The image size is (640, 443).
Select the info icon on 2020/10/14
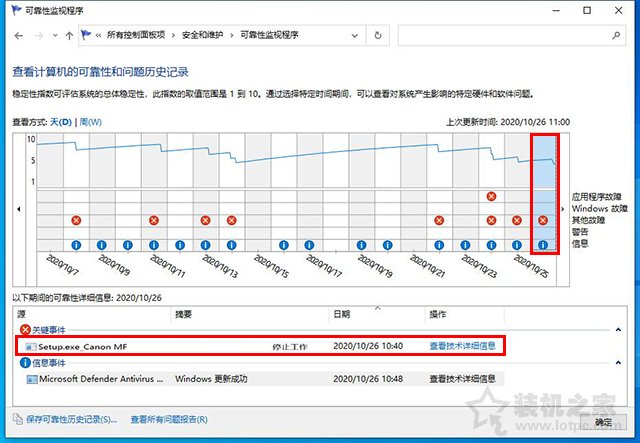[232, 245]
